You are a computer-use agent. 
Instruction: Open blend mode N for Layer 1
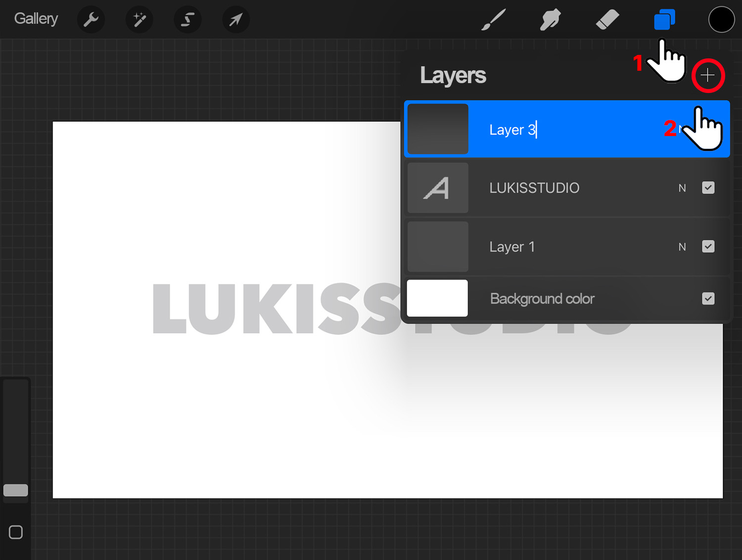(682, 247)
